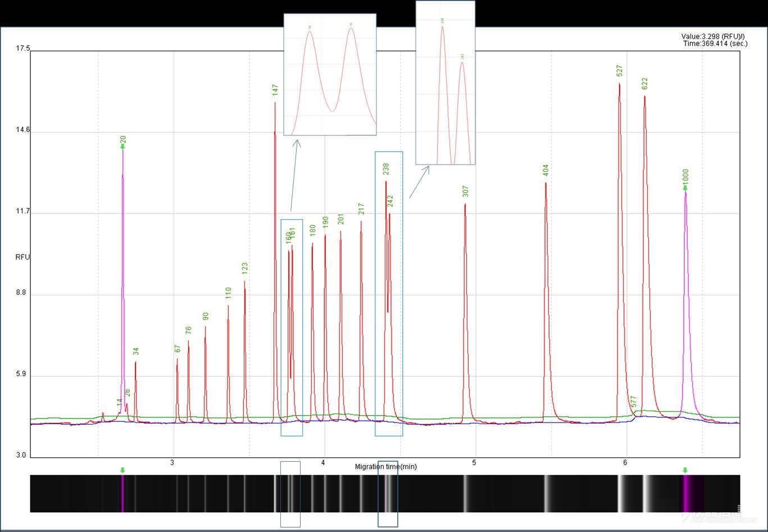Click the RFU axis label

click(23, 257)
